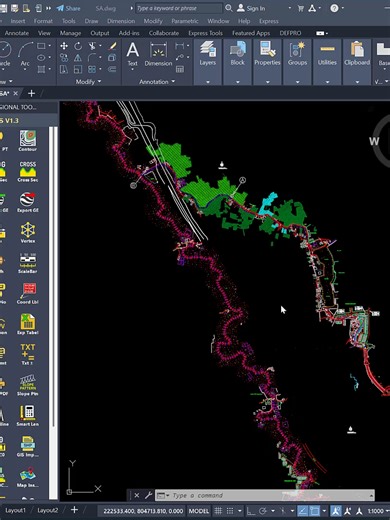The height and width of the screenshot is (520, 390).
Task: Click the Map Ins... tool icon
Action: (28, 477)
